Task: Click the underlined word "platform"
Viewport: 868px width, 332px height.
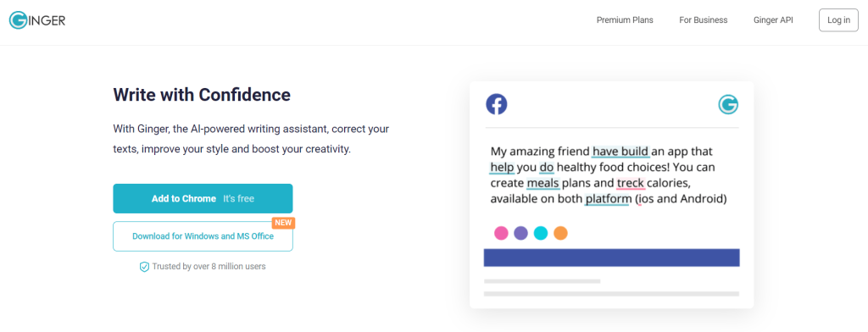Action: click(609, 199)
